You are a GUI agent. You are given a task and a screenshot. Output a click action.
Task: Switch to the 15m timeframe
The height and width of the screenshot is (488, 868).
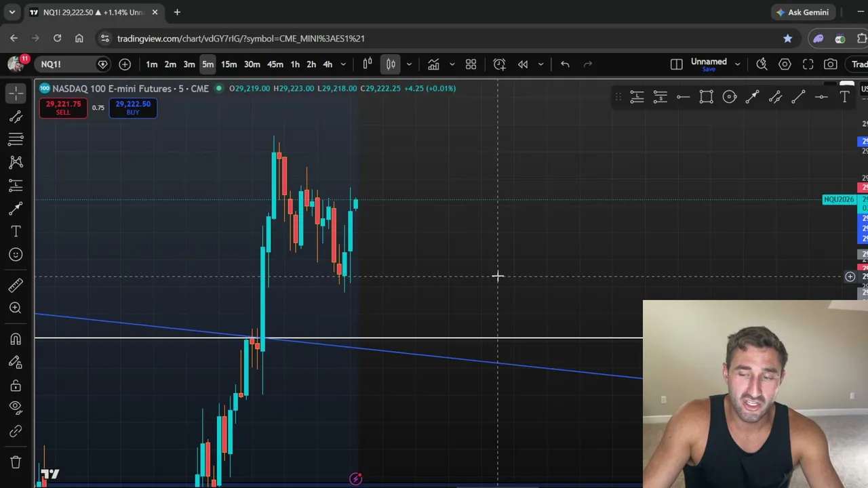pos(229,64)
